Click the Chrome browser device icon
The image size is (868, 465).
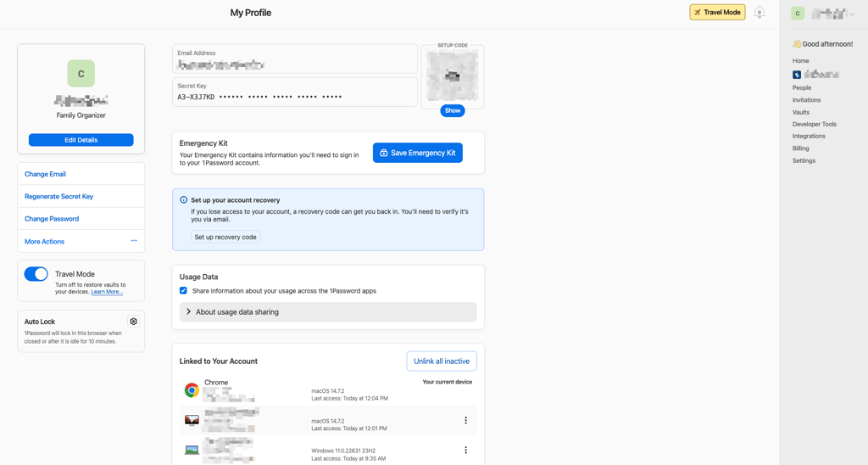(192, 390)
